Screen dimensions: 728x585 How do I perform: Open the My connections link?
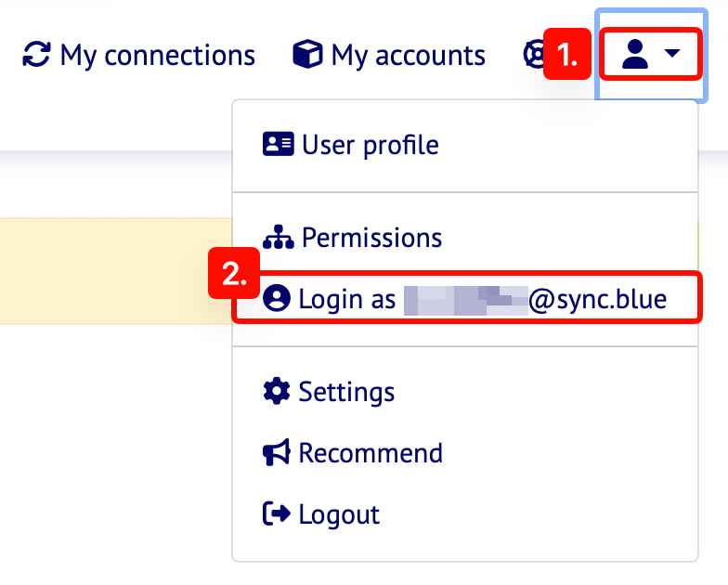[x=157, y=56]
